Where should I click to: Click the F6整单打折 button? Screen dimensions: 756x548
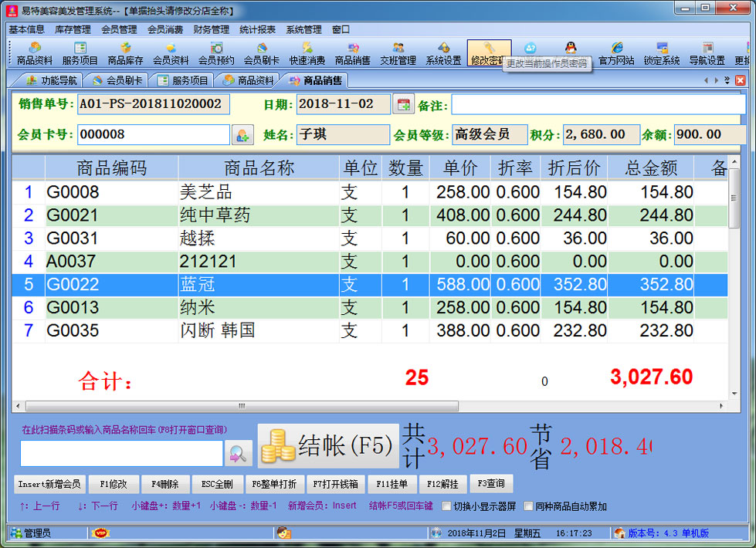(273, 484)
